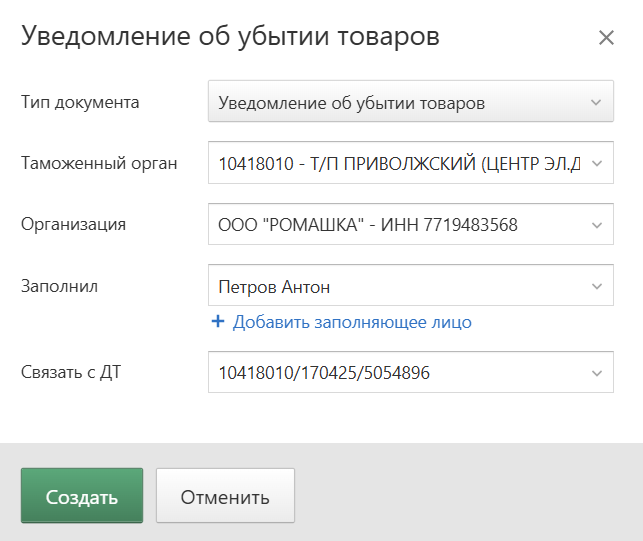Click the 10418010/170425/5054896 declaration field
Image resolution: width=643 pixels, height=541 pixels.
point(411,372)
